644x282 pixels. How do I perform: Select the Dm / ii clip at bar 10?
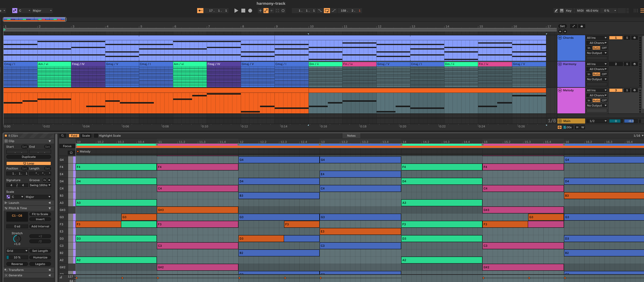coord(325,64)
